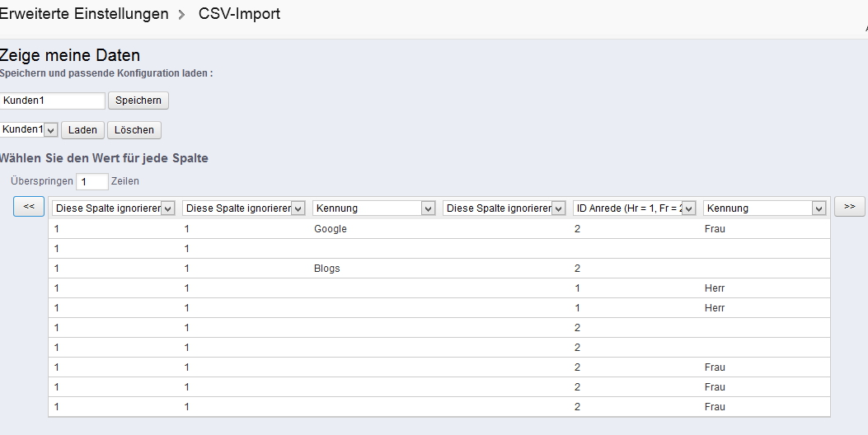Click the Erweiterte Einstellungen breadcrumb
The height and width of the screenshot is (435, 868).
point(84,14)
